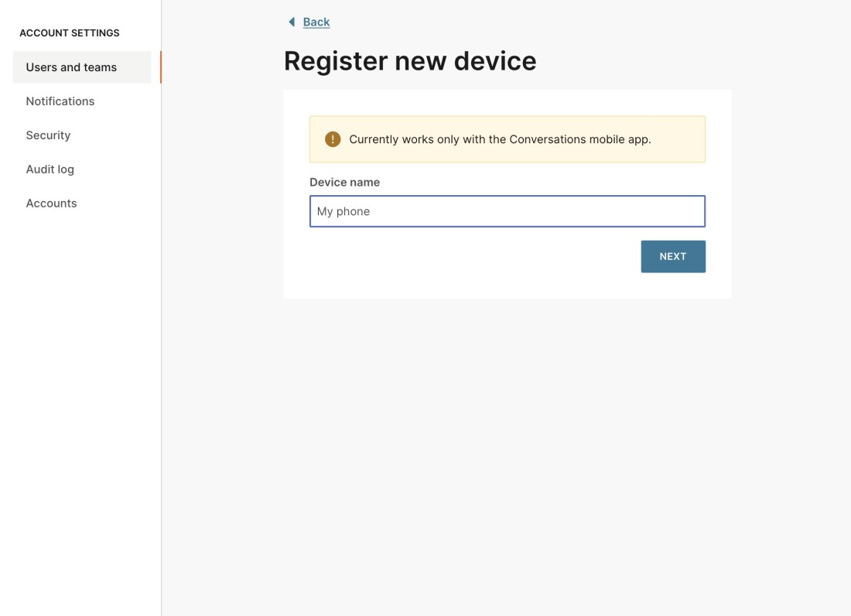Click the Device name field label
The height and width of the screenshot is (616, 851).
(344, 183)
